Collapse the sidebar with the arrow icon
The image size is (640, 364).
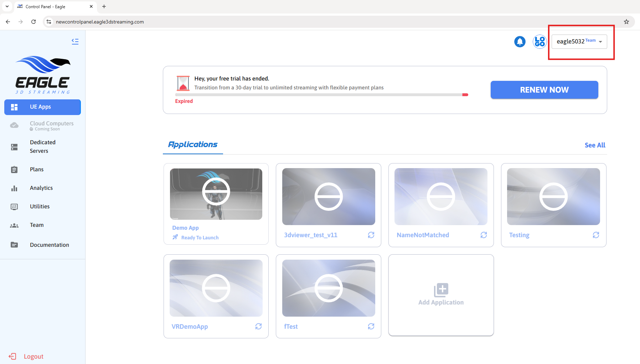click(x=75, y=41)
